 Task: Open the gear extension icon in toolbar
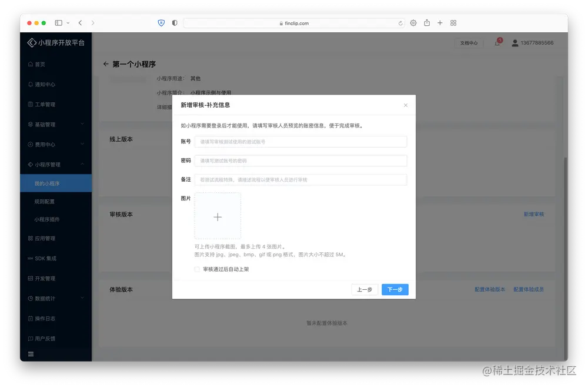click(413, 23)
